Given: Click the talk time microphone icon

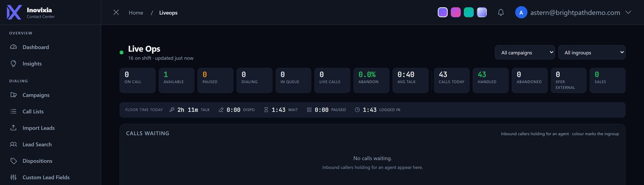Looking at the screenshot, I should [x=172, y=110].
